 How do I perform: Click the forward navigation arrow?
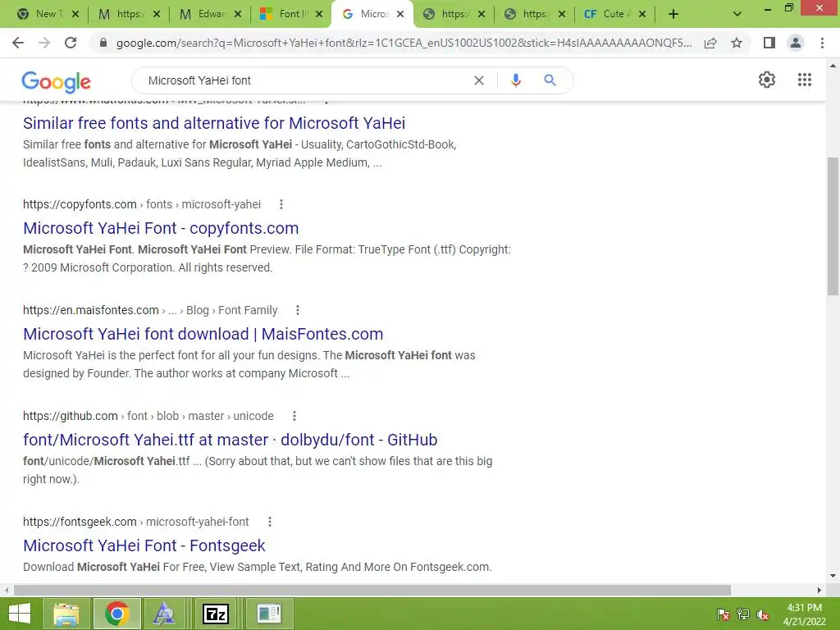coord(44,43)
